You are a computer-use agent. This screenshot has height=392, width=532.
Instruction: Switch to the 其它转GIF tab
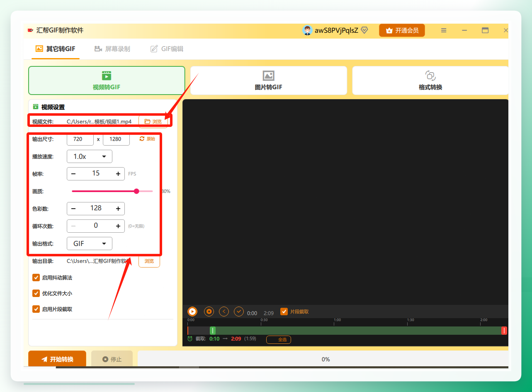[56, 49]
